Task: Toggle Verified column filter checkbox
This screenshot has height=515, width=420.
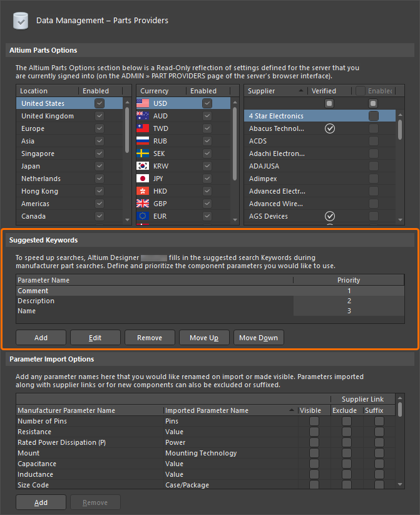Action: 329,103
